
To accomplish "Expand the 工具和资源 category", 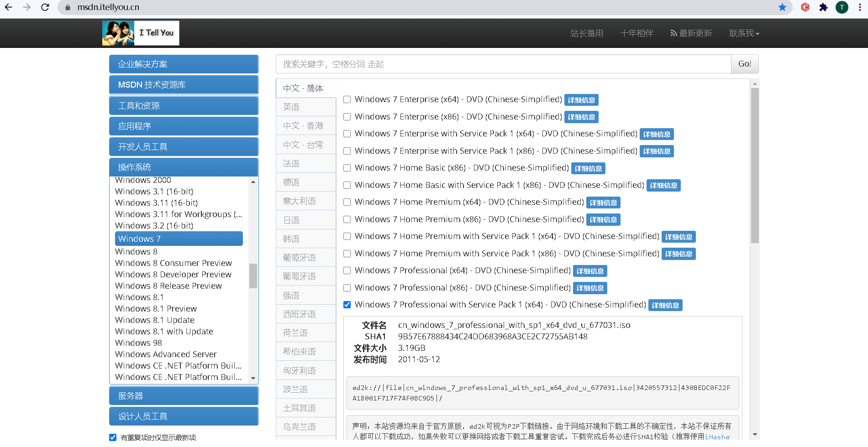I will (x=184, y=105).
